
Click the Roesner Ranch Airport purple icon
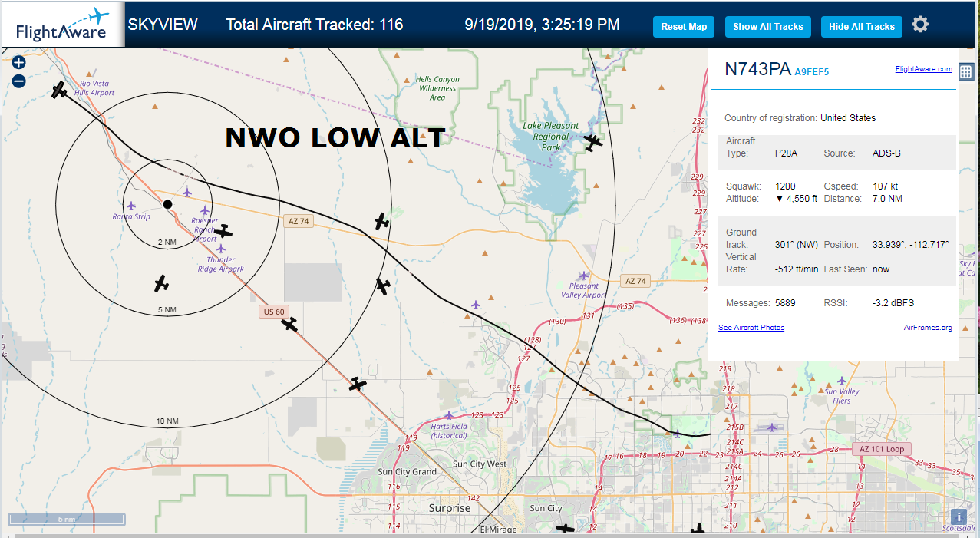pos(205,210)
